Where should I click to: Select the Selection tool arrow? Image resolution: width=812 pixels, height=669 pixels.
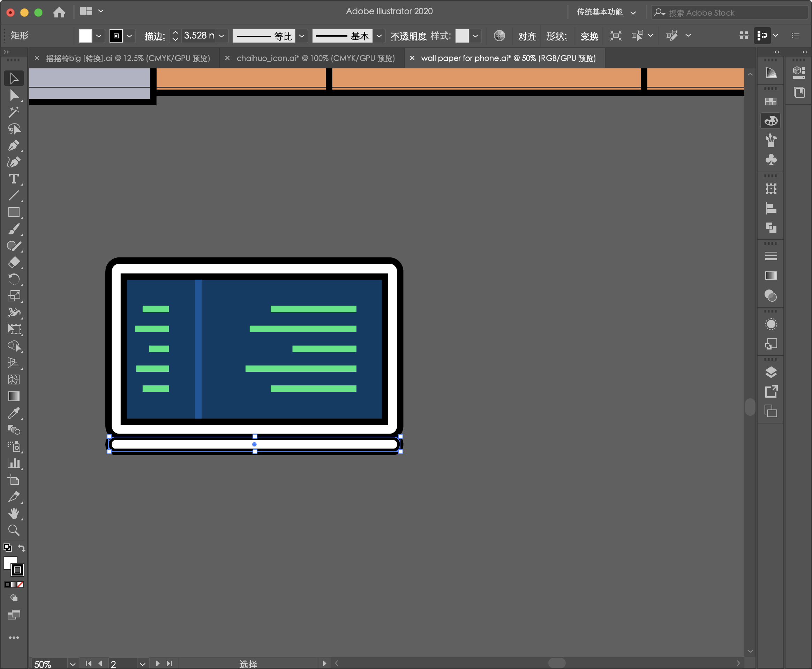coord(14,78)
